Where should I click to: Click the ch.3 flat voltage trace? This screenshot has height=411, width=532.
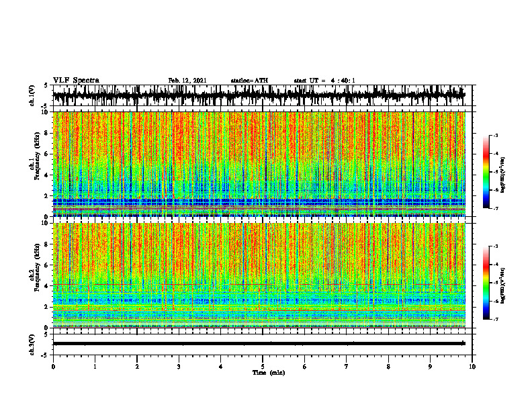[259, 344]
